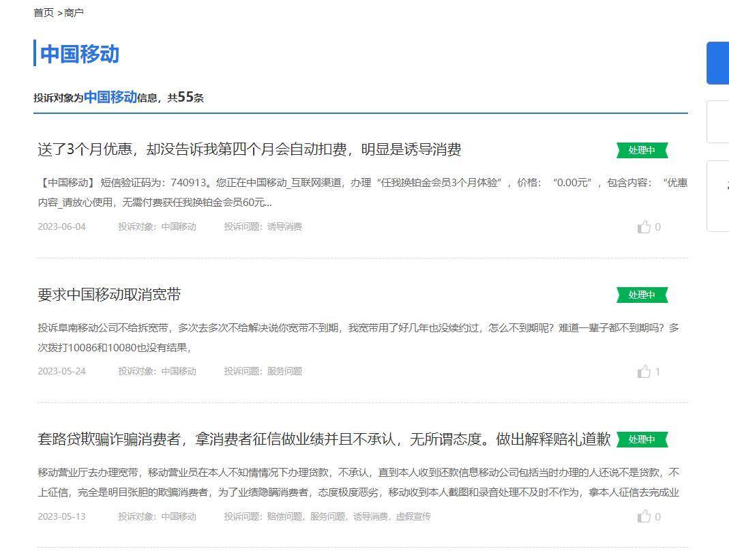Click the description of the loan fraud complaint
Viewport: 729px width, 560px height.
[358, 482]
